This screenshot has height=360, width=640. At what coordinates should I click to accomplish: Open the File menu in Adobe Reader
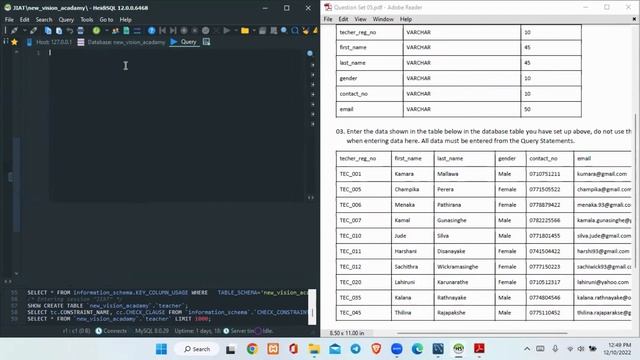tap(328, 19)
